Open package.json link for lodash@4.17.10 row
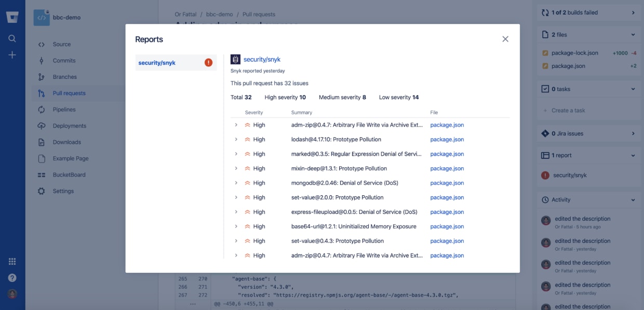 click(x=447, y=140)
